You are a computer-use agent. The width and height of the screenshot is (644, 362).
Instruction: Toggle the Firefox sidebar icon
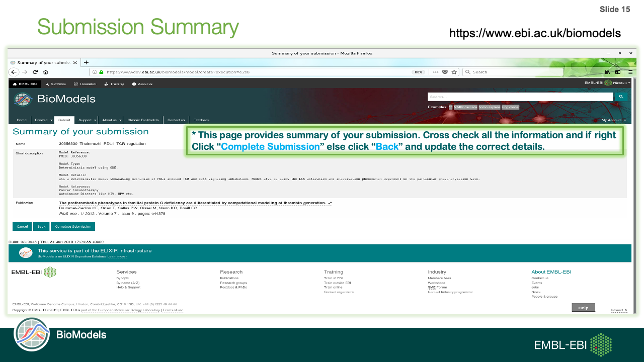(618, 72)
